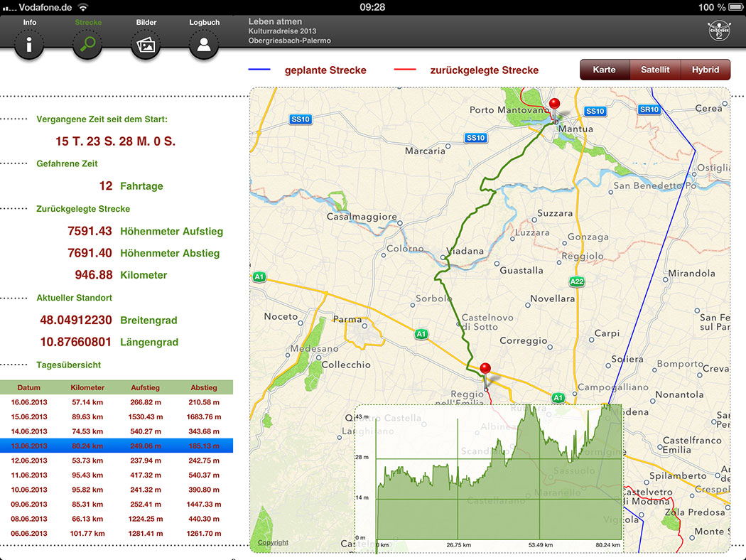This screenshot has height=560, width=746.
Task: Tap the SR10 road shield
Action: [x=649, y=109]
